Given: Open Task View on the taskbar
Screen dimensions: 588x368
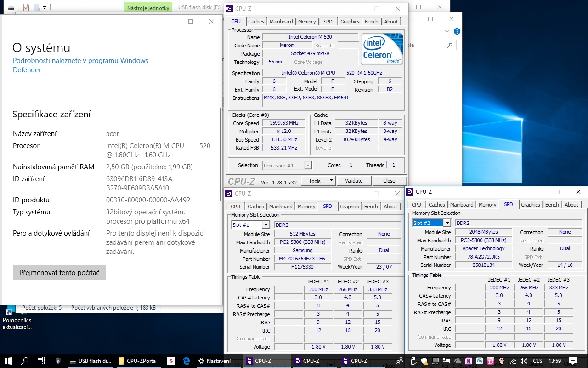Looking at the screenshot, I should coord(41,361).
